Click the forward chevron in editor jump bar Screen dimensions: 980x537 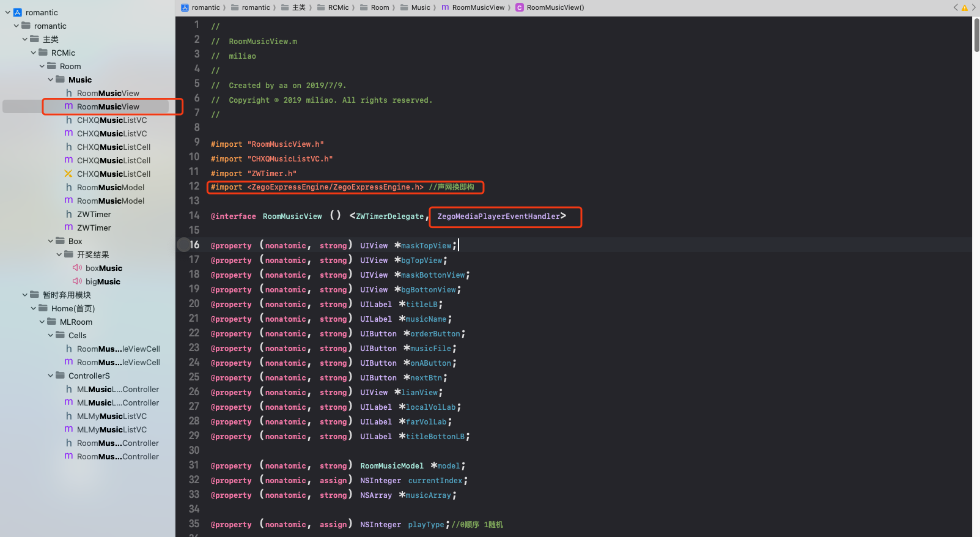974,7
